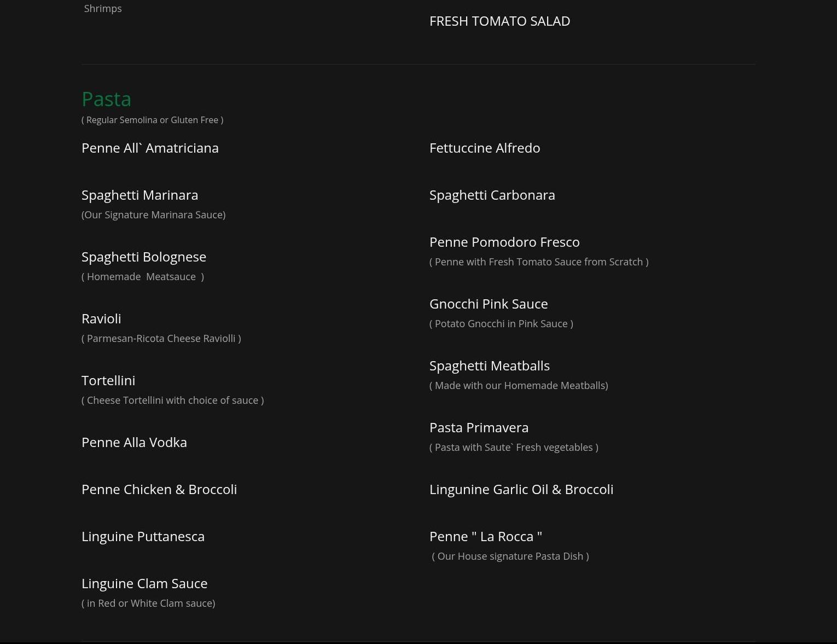The width and height of the screenshot is (837, 644).
Task: Select the Tortellini dish heading
Action: click(x=108, y=381)
